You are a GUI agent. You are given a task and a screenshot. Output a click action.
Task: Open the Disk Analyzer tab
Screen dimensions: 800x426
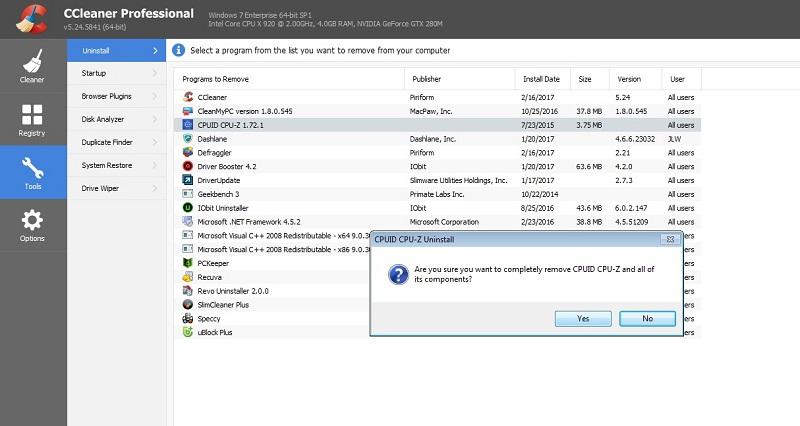tap(116, 119)
